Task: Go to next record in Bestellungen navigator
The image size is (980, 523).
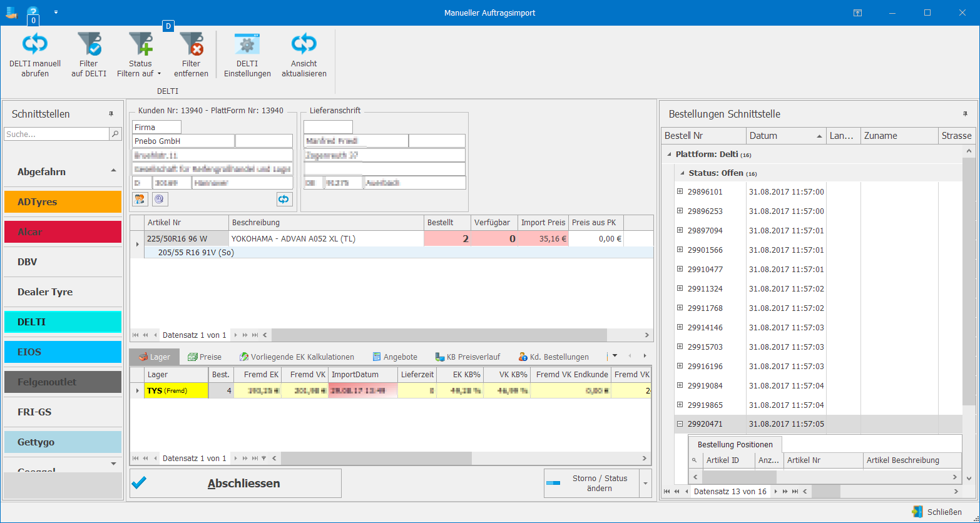Action: [x=777, y=492]
